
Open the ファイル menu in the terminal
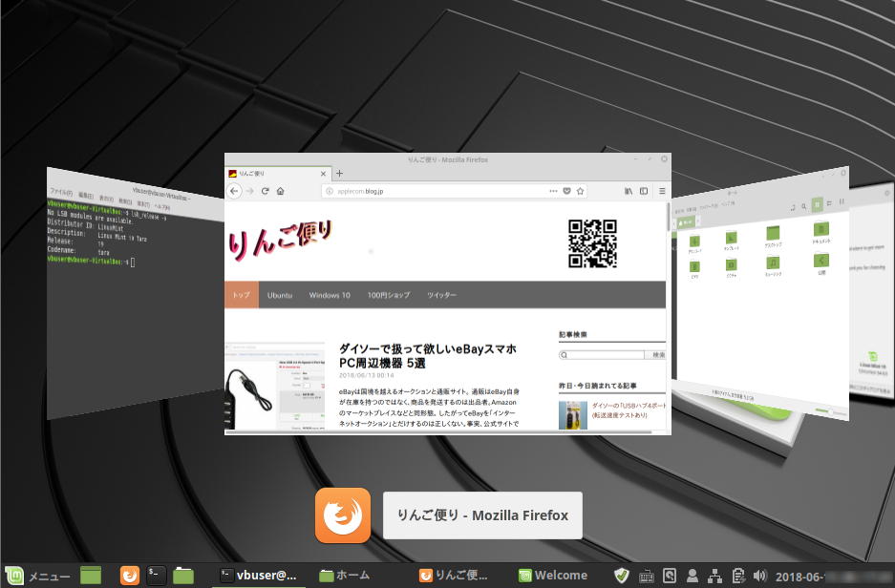61,192
